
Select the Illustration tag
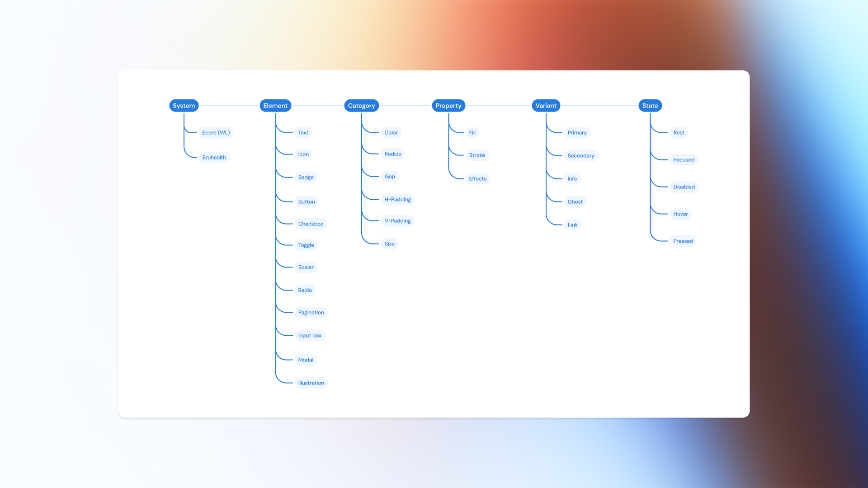pos(311,383)
